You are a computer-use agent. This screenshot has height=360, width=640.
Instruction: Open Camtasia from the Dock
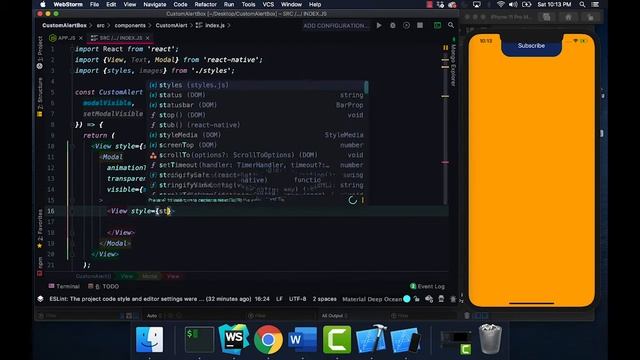pyautogui.click(x=337, y=340)
